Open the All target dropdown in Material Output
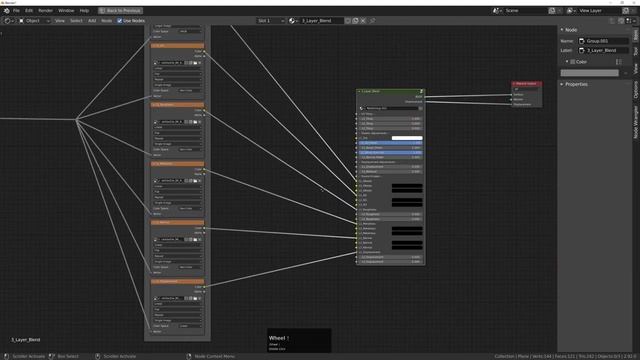640x360 pixels. 527,89
